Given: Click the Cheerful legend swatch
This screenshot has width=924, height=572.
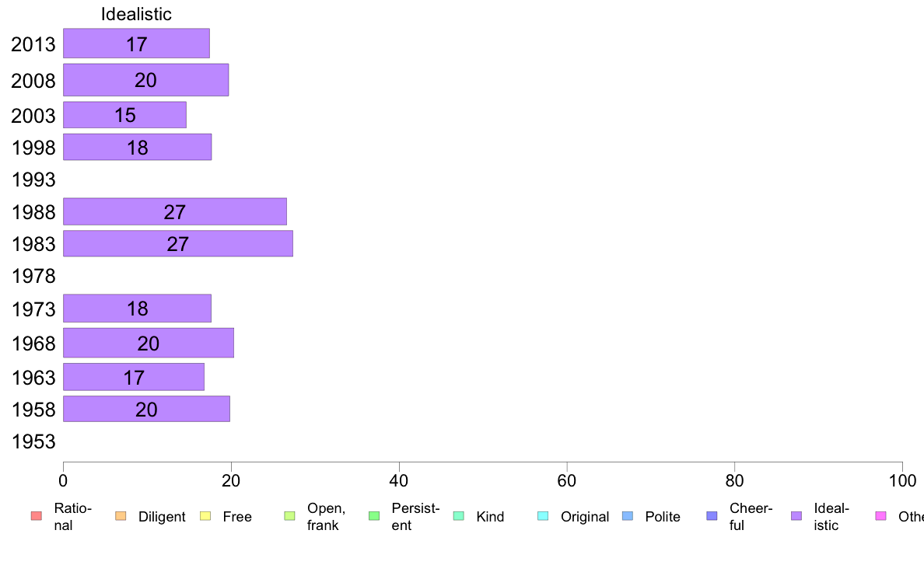Looking at the screenshot, I should click(x=712, y=516).
